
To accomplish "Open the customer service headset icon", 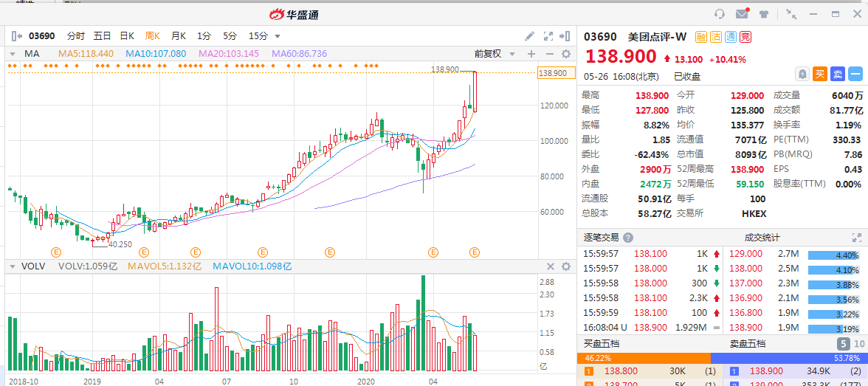I will click(720, 14).
